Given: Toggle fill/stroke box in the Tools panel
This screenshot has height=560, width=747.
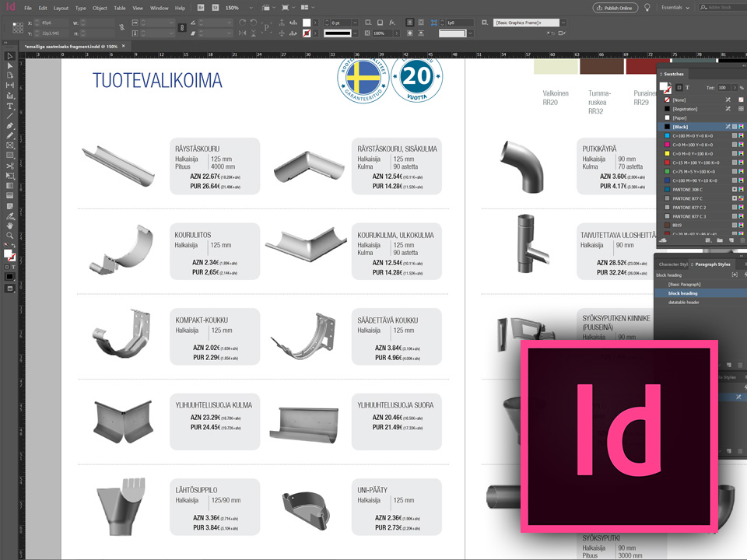Looking at the screenshot, I should click(x=9, y=255).
